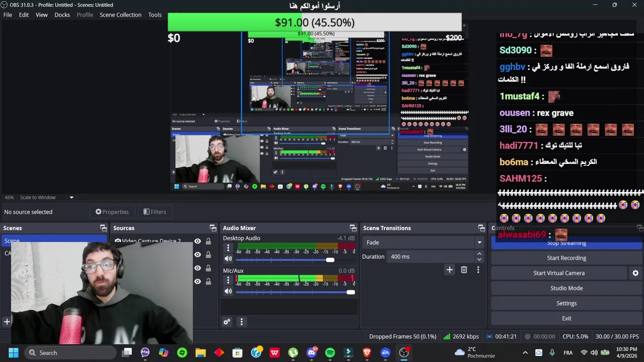644x362 pixels.
Task: Toggle eye icon of the bottom source row
Action: click(198, 282)
